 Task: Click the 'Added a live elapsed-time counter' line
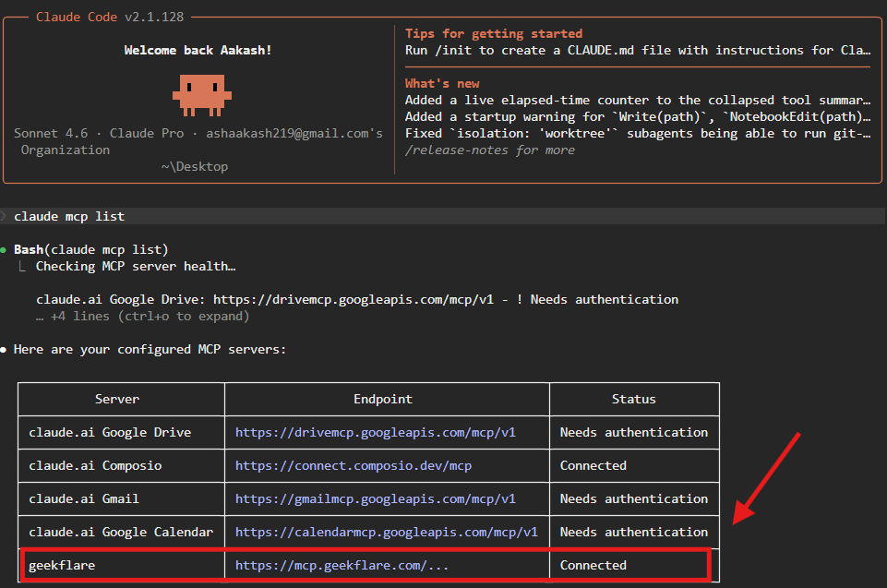click(638, 101)
